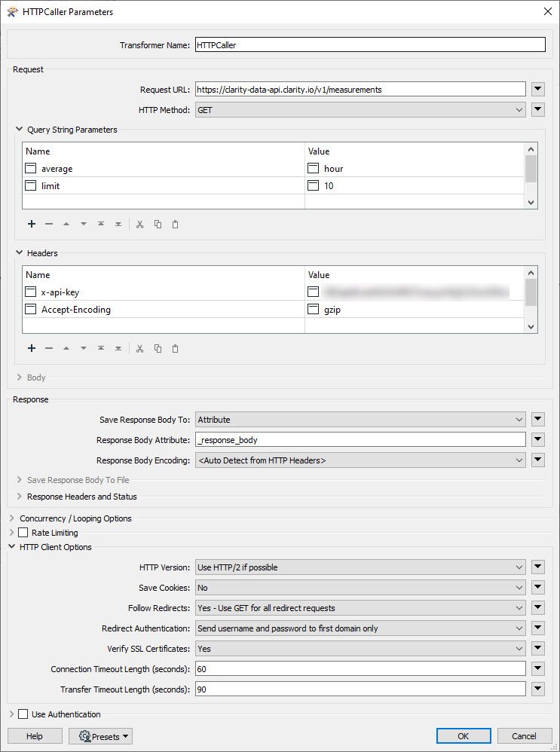Click cut icon in Query String Parameters toolbar
Screen dimensions: 560x752
point(139,224)
